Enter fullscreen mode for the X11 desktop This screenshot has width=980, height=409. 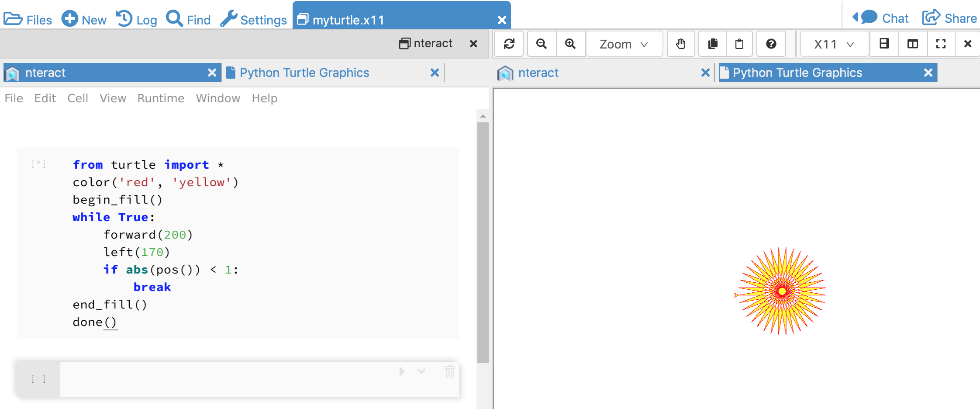pos(941,44)
